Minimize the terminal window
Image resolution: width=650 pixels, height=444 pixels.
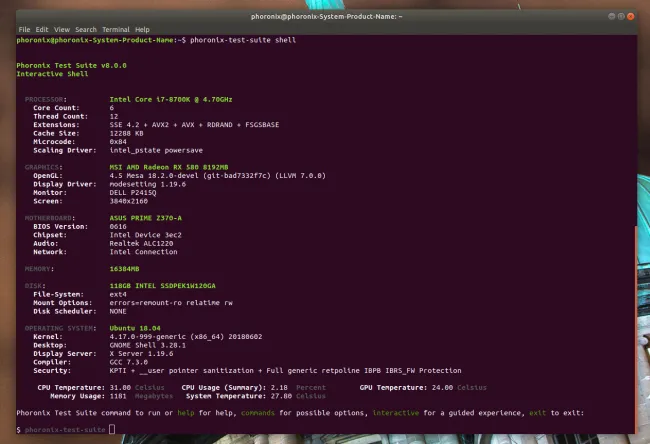[x=611, y=16]
